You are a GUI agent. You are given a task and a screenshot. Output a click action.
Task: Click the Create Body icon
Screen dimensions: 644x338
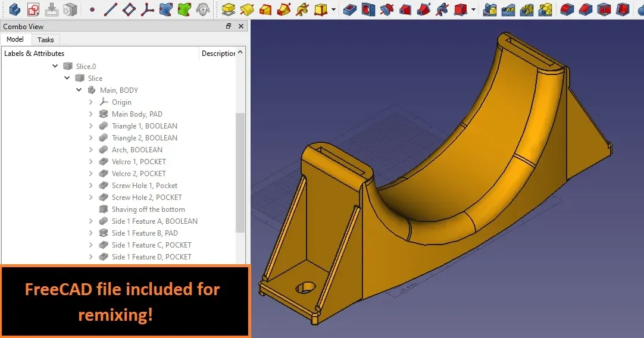click(x=15, y=9)
